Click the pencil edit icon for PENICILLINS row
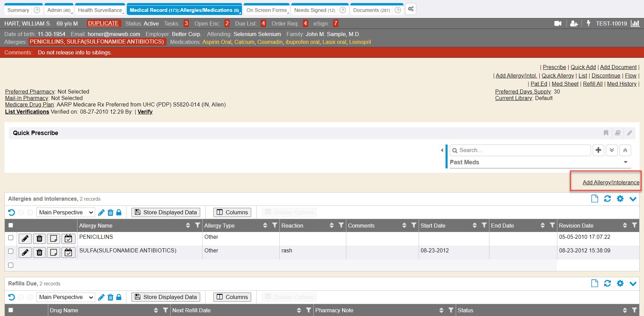 click(25, 238)
